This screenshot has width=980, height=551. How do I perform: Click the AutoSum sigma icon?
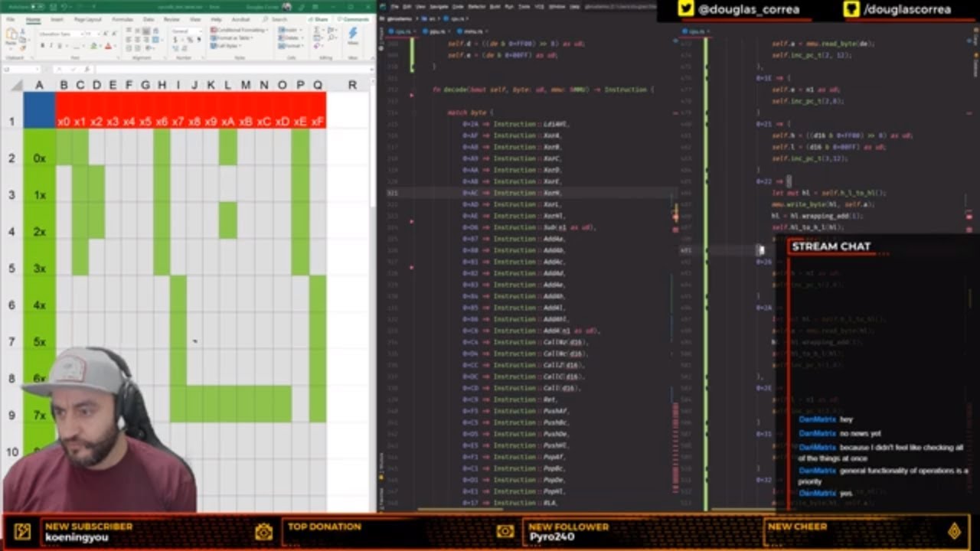(315, 30)
